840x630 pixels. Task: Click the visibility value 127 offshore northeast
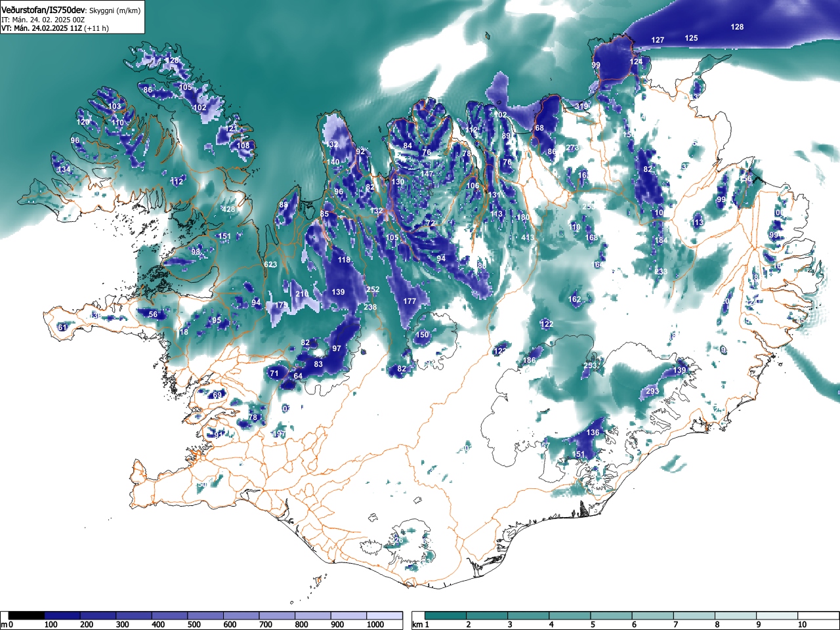(658, 40)
